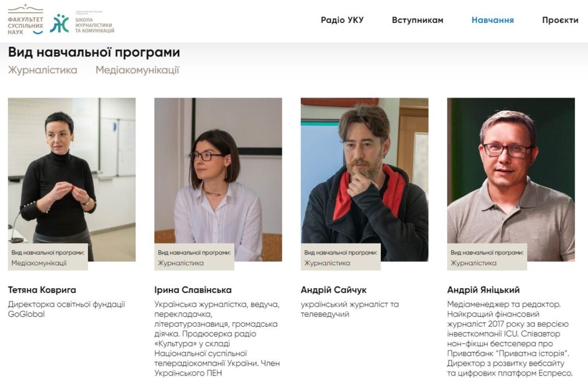Select the Навчання navigation item
This screenshot has width=588, height=387.
(x=492, y=20)
